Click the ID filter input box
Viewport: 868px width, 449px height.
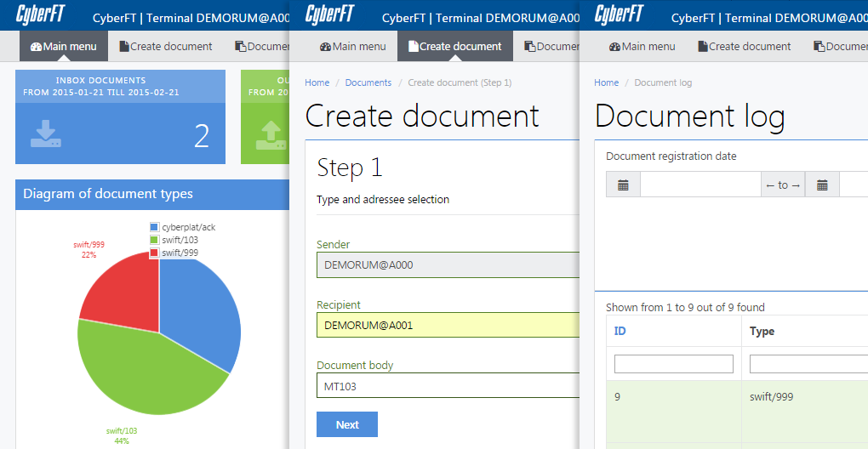click(x=673, y=364)
